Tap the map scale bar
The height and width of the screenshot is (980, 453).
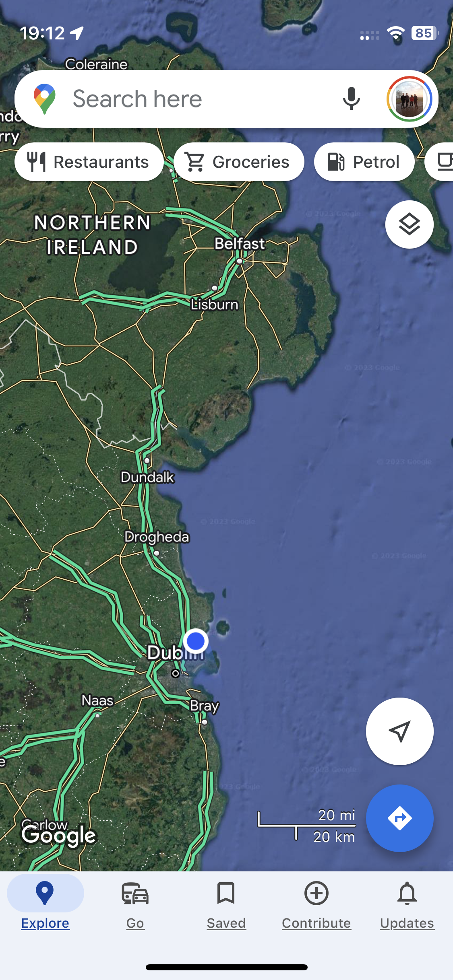306,826
